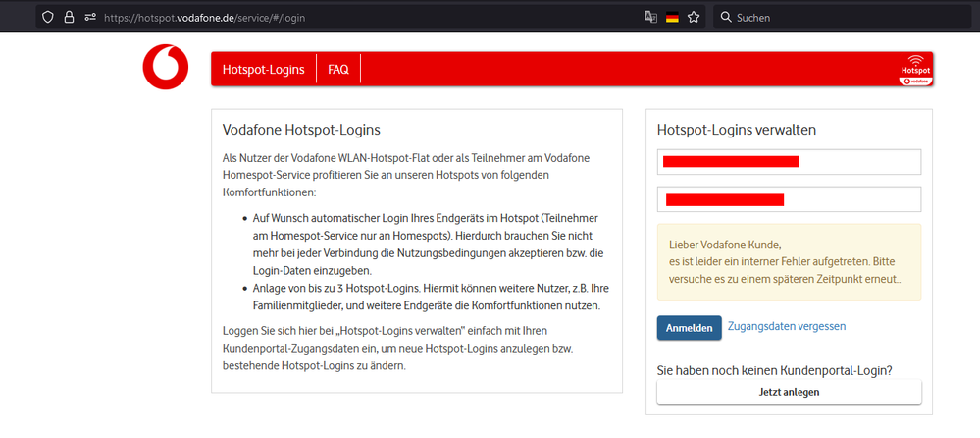Click paragraph starting 'Als Nutzer der Vodafone'

[x=406, y=175]
